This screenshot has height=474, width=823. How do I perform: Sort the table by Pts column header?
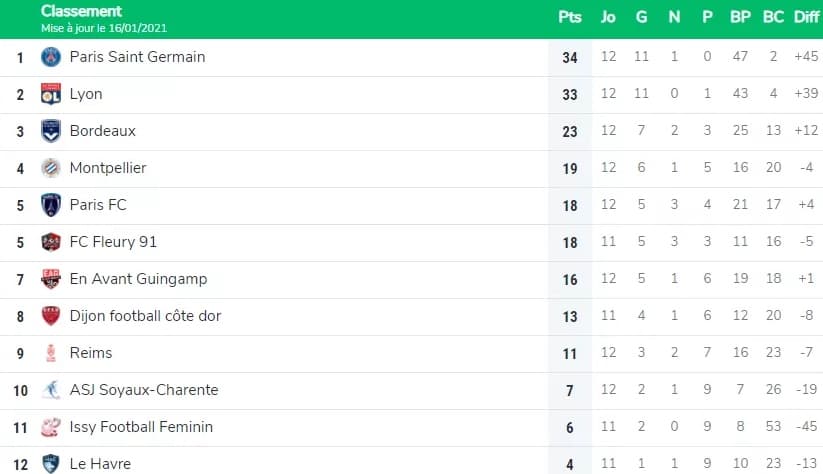click(x=570, y=17)
